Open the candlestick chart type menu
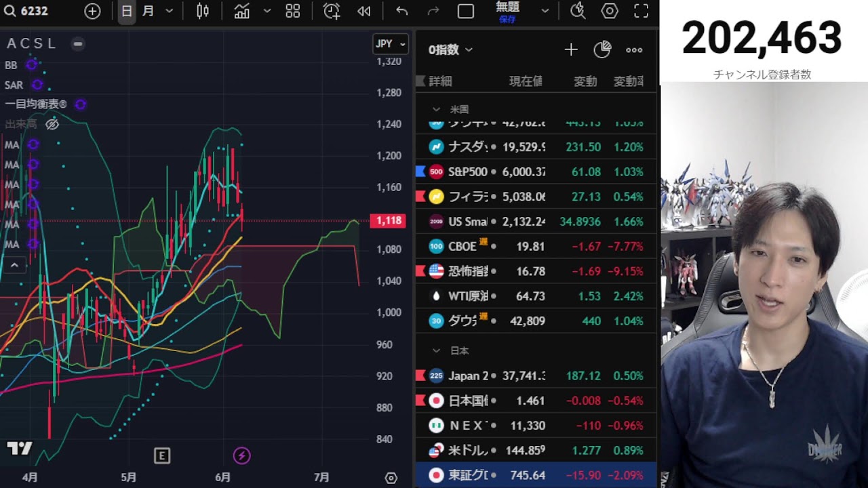This screenshot has height=488, width=868. pyautogui.click(x=202, y=11)
